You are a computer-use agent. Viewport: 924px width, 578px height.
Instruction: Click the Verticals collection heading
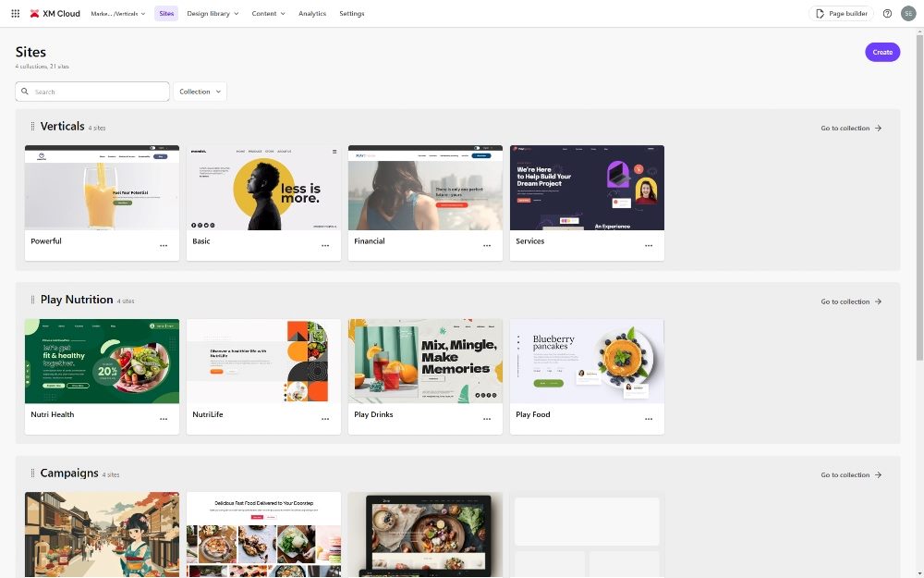pos(63,126)
